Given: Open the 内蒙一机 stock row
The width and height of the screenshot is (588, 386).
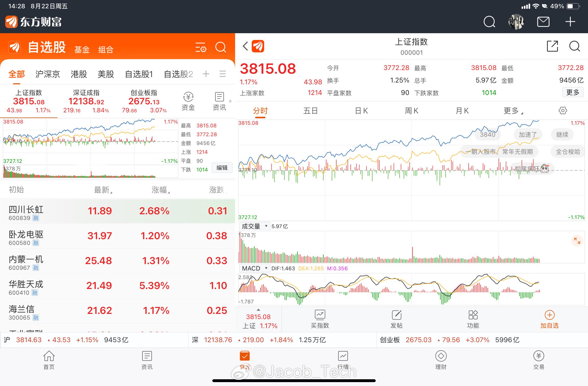Looking at the screenshot, I should [x=118, y=261].
